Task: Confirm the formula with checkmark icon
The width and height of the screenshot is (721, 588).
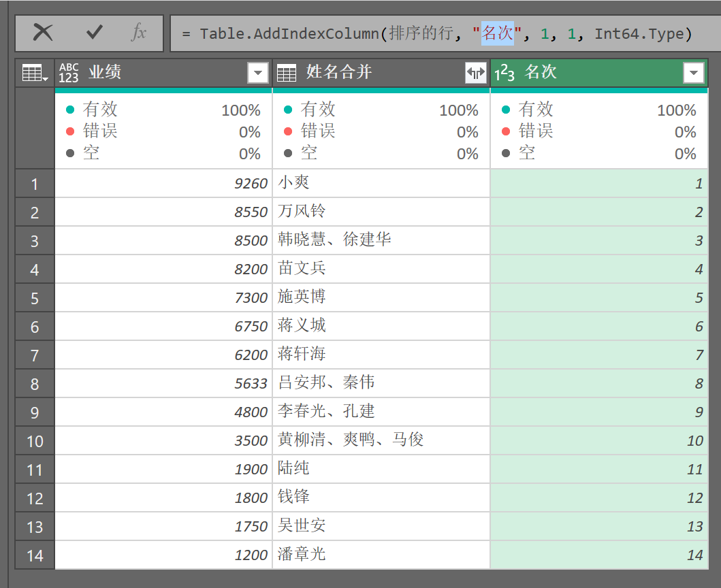Action: tap(94, 33)
